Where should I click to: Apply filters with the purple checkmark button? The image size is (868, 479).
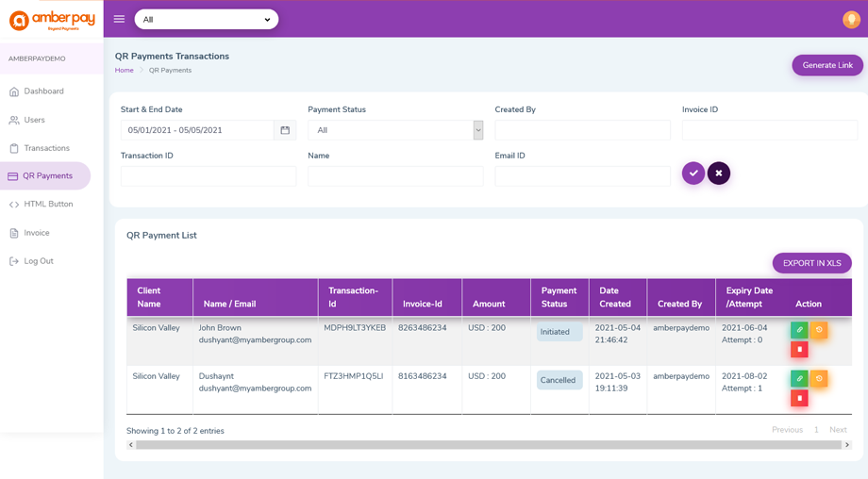(x=693, y=173)
